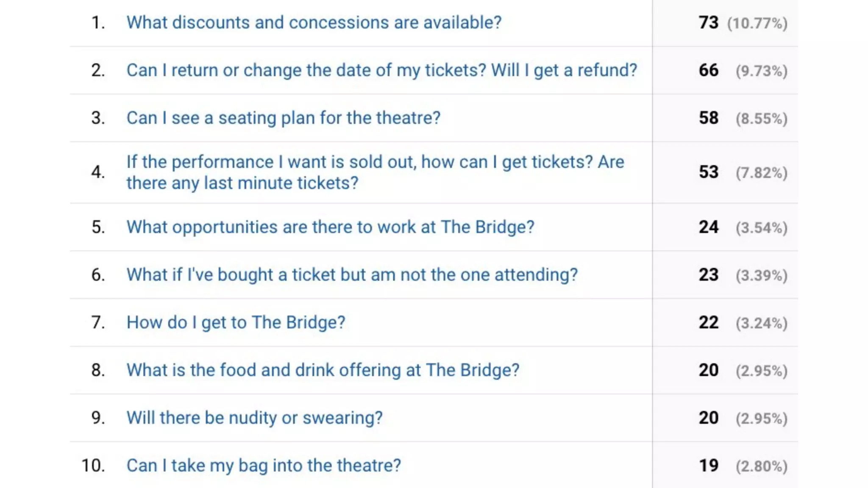Click the 3.39% percentage in row six
Viewport: 868px width, 488px height.
(761, 276)
